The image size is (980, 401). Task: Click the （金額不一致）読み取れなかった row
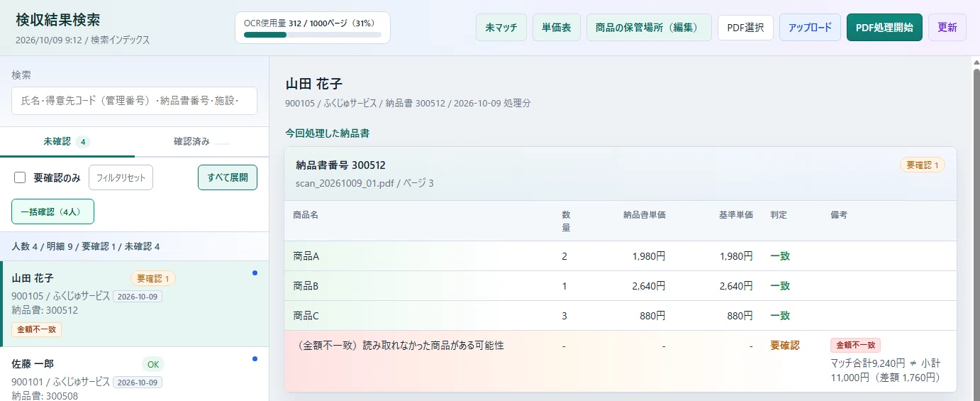point(620,361)
